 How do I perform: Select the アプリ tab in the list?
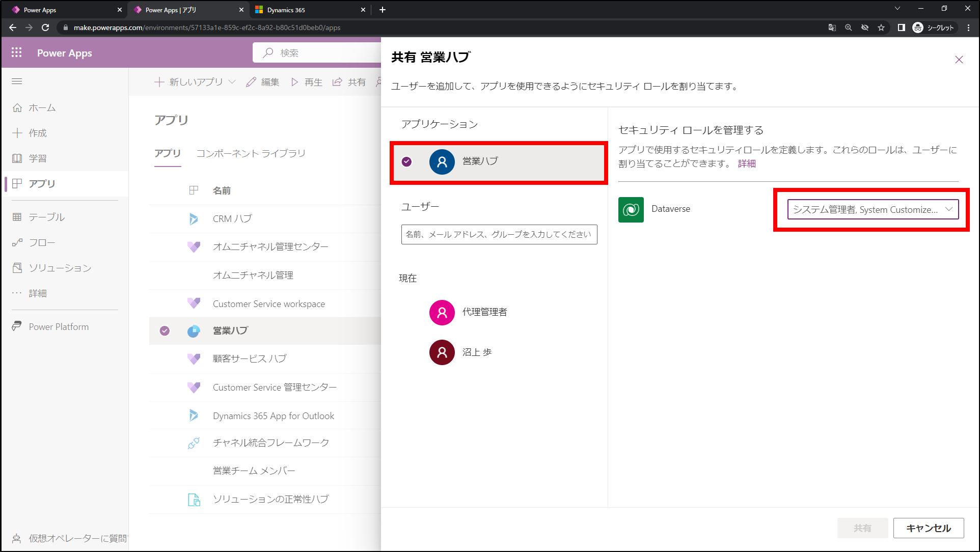click(168, 153)
